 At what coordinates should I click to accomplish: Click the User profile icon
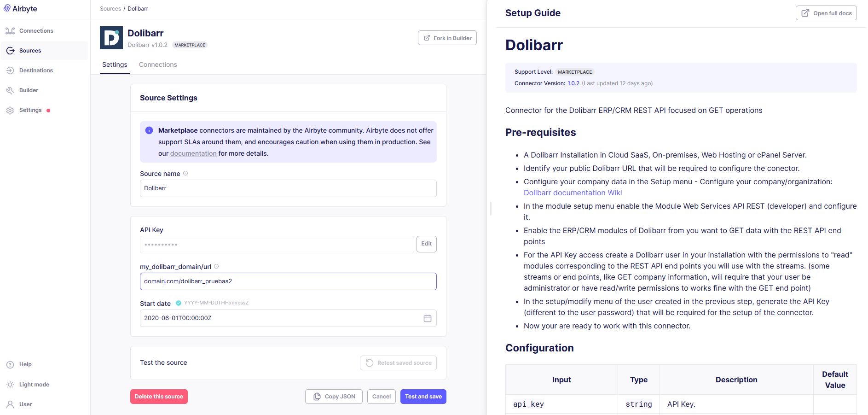10,404
